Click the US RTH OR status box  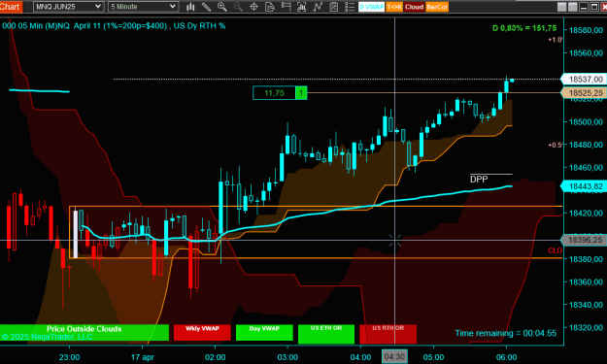pos(388,334)
